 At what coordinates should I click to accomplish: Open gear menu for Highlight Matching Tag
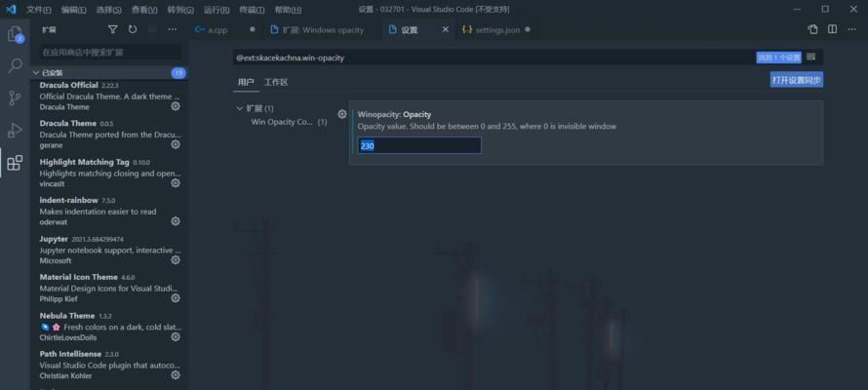(x=176, y=183)
